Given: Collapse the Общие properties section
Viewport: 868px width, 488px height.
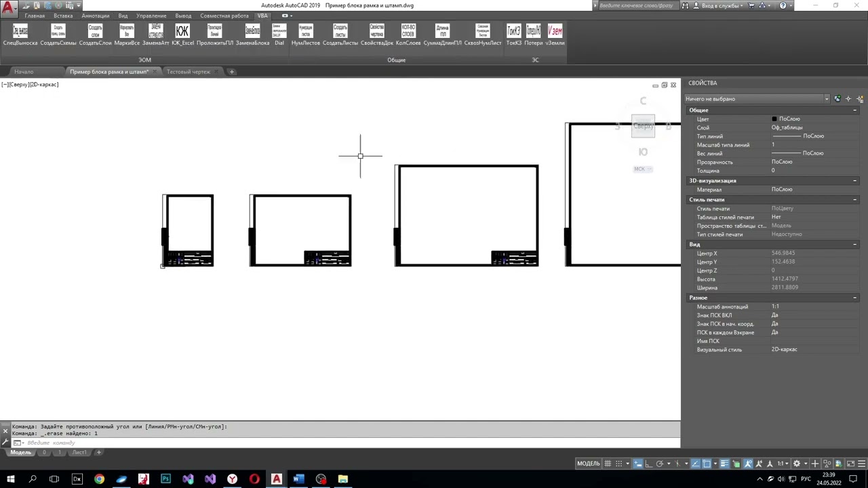Looking at the screenshot, I should [854, 110].
